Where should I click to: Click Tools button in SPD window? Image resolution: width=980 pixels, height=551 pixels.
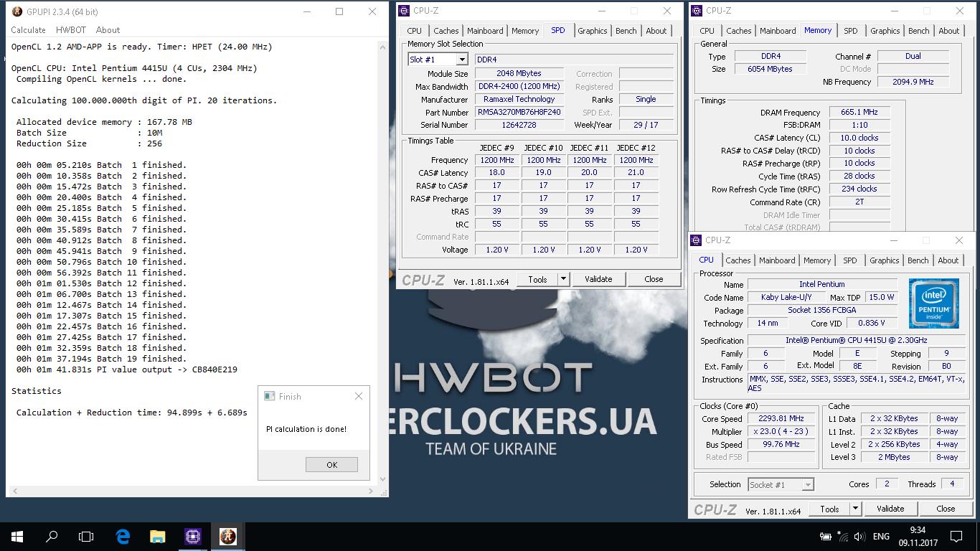[537, 279]
